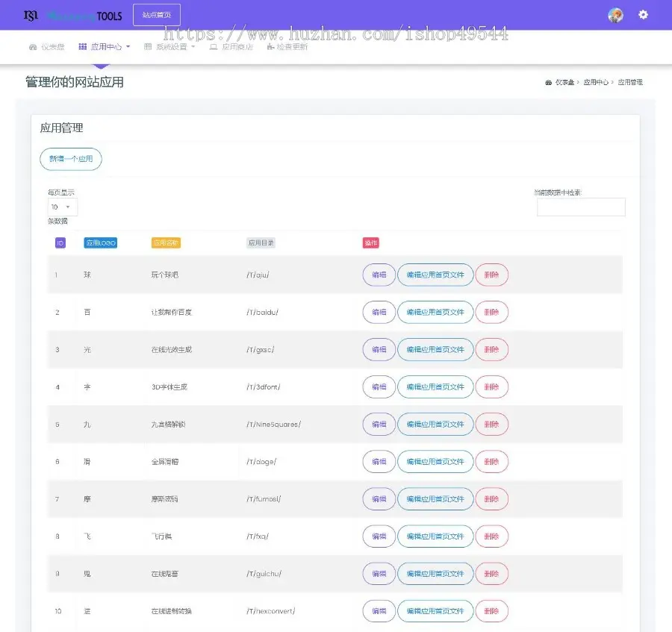Click the 仪表盘 breadcrumb home icon

pyautogui.click(x=549, y=84)
